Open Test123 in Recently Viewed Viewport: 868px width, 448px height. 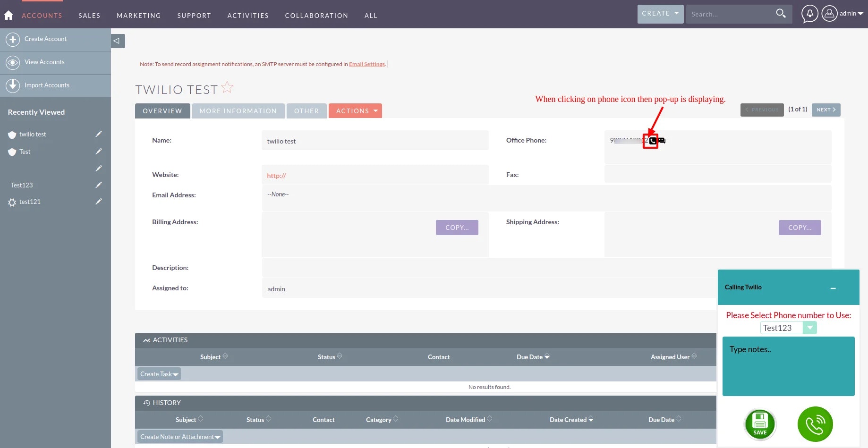(22, 185)
